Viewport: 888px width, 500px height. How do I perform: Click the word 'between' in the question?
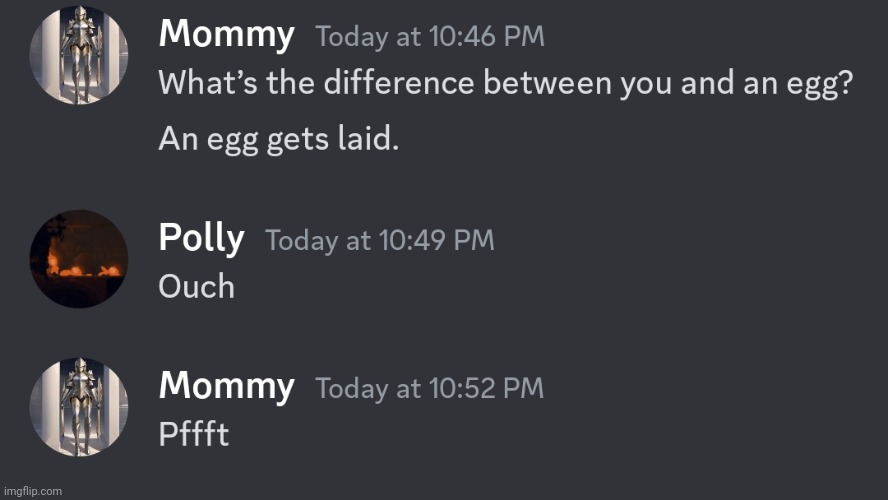point(547,83)
